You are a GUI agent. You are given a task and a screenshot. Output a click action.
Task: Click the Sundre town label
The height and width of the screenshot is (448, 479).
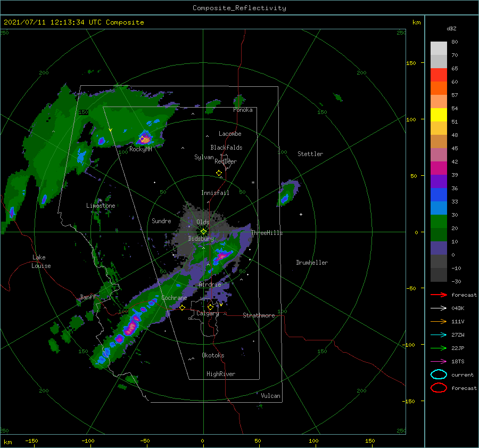(161, 221)
